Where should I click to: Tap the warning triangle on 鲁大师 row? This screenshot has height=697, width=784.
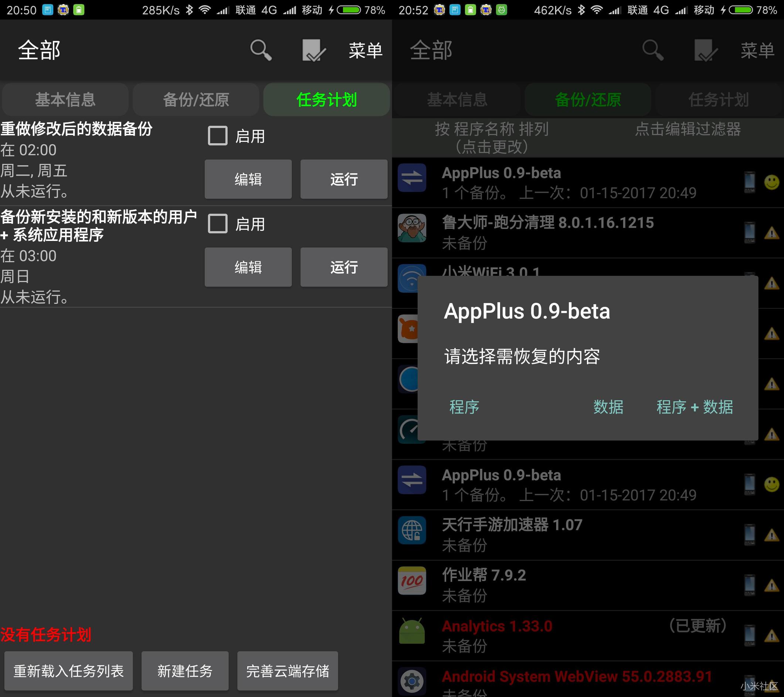click(772, 233)
